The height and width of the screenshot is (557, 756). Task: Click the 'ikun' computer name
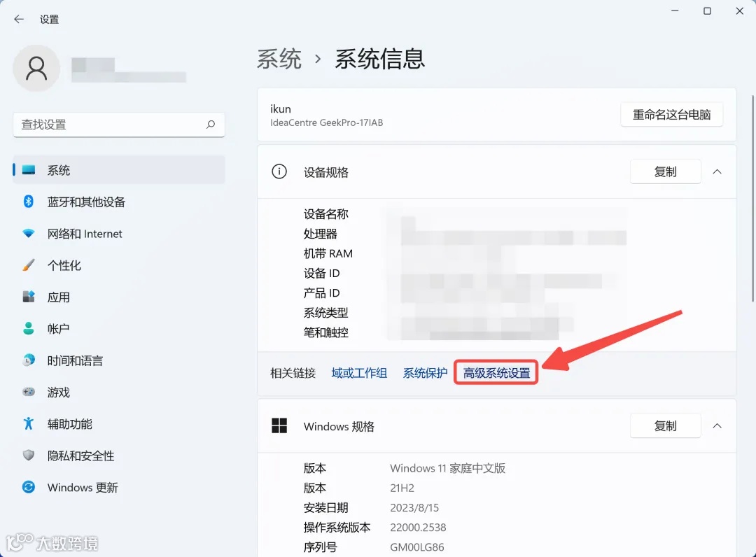pyautogui.click(x=281, y=109)
